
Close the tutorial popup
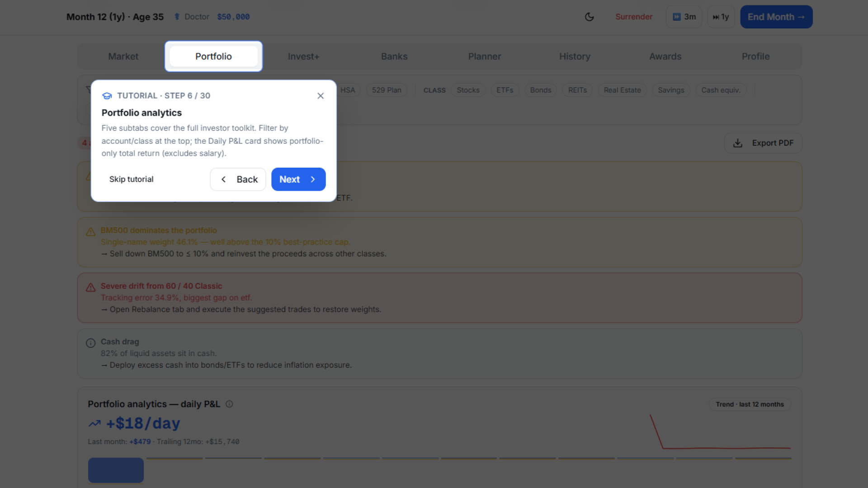(x=321, y=96)
